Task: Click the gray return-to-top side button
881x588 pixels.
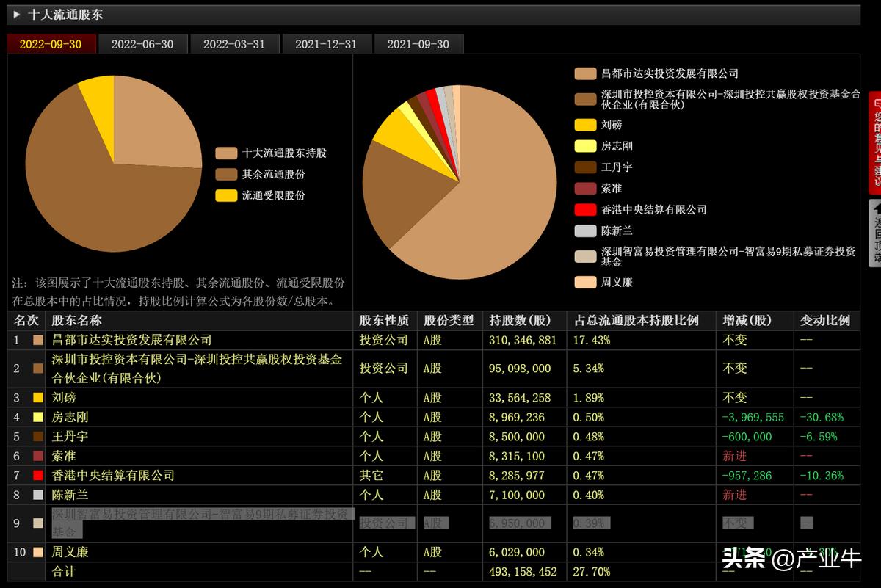Action: pyautogui.click(x=875, y=233)
